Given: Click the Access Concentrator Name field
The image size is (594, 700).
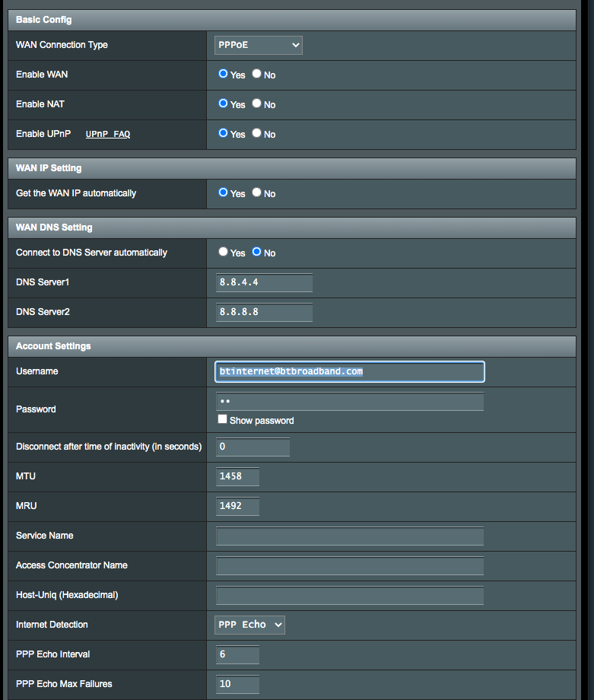Looking at the screenshot, I should click(x=350, y=565).
